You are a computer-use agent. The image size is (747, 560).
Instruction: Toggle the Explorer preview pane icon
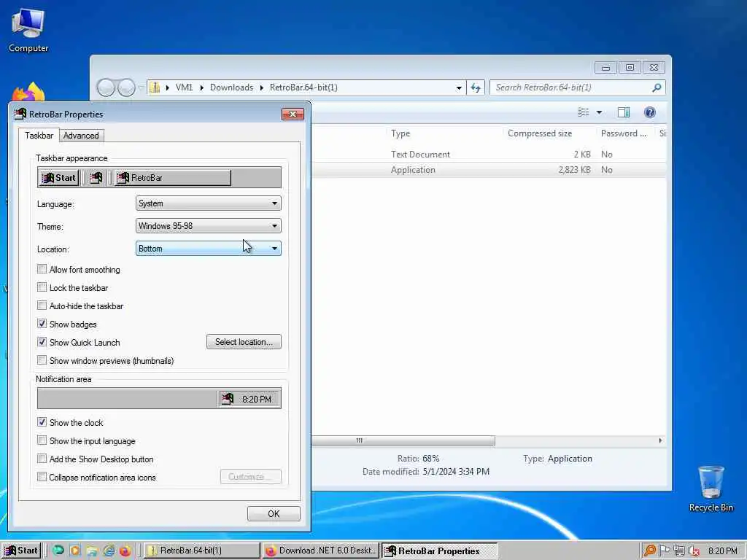click(624, 112)
